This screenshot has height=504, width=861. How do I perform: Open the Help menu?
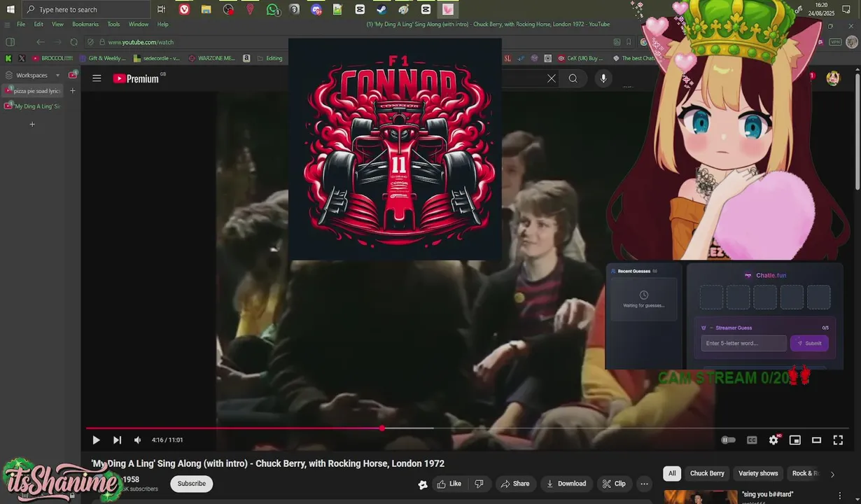[x=162, y=24]
